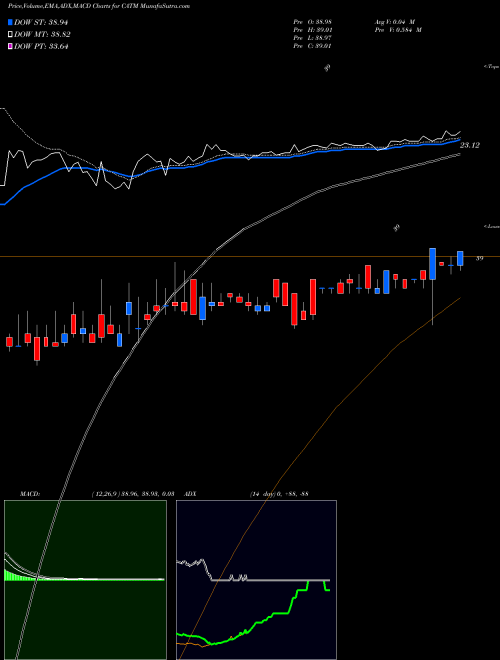The image size is (500, 660).
Task: Click the ADX (14 day) values text
Action: click(x=278, y=494)
